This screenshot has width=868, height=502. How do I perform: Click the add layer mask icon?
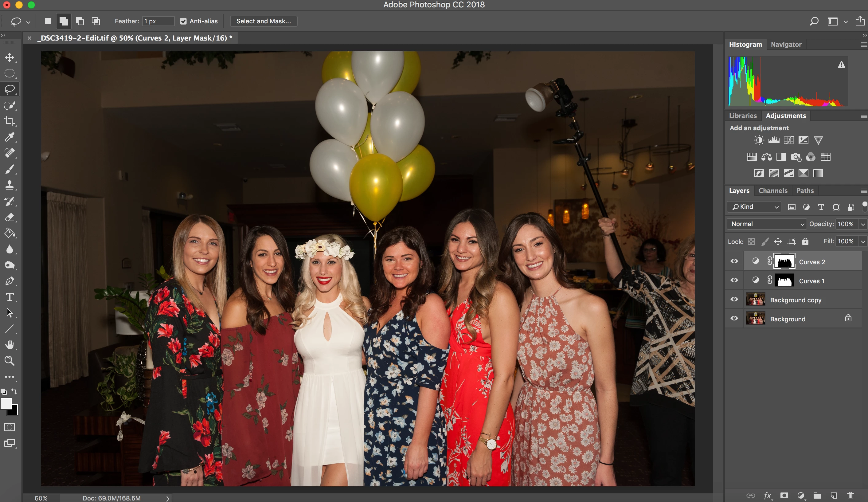784,496
